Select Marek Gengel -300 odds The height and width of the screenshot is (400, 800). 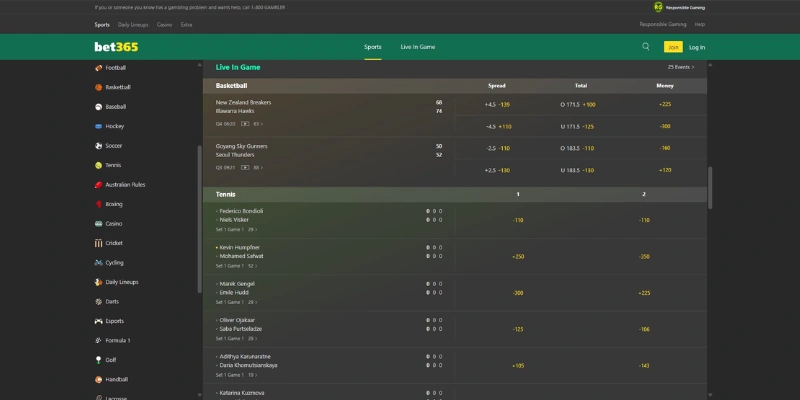tap(518, 293)
